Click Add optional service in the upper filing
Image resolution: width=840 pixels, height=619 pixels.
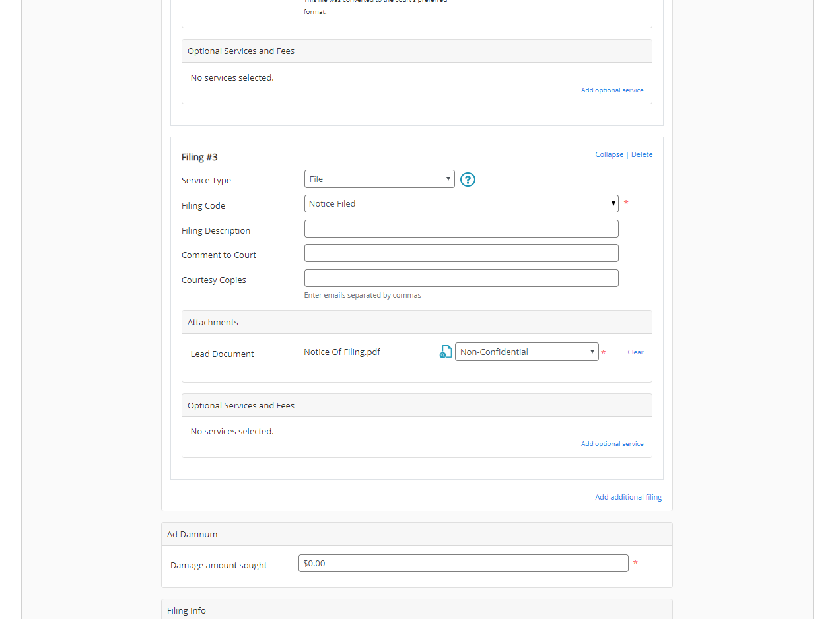point(612,90)
